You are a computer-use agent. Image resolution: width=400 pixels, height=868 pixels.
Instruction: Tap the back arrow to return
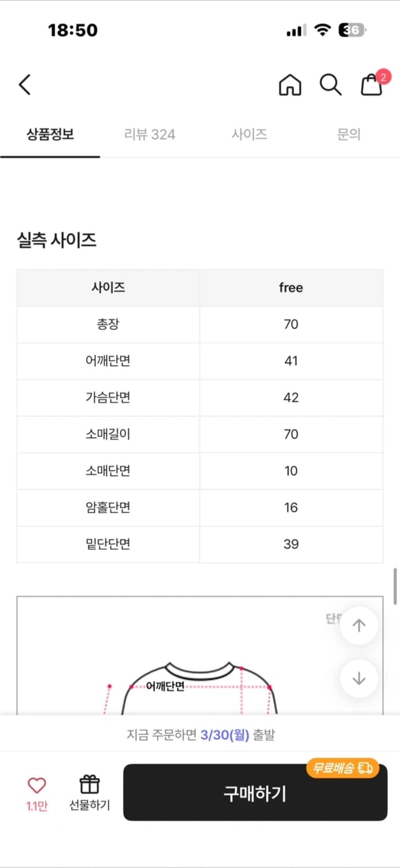(24, 84)
